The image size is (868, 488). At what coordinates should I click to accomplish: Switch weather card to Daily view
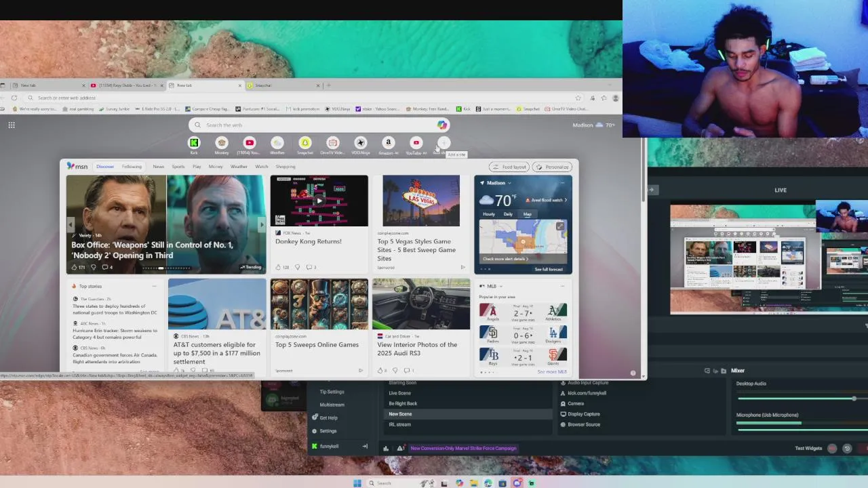pyautogui.click(x=508, y=214)
